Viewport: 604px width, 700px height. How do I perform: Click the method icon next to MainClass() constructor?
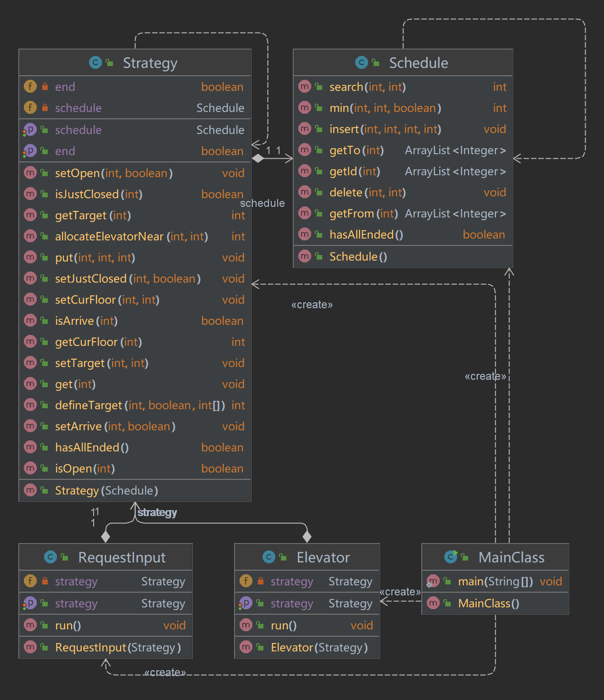coord(433,603)
